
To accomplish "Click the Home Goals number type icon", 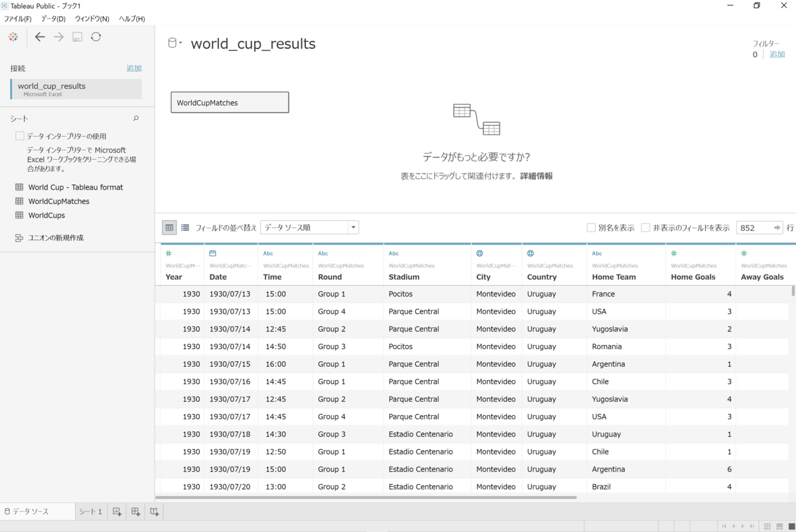I will [x=674, y=253].
